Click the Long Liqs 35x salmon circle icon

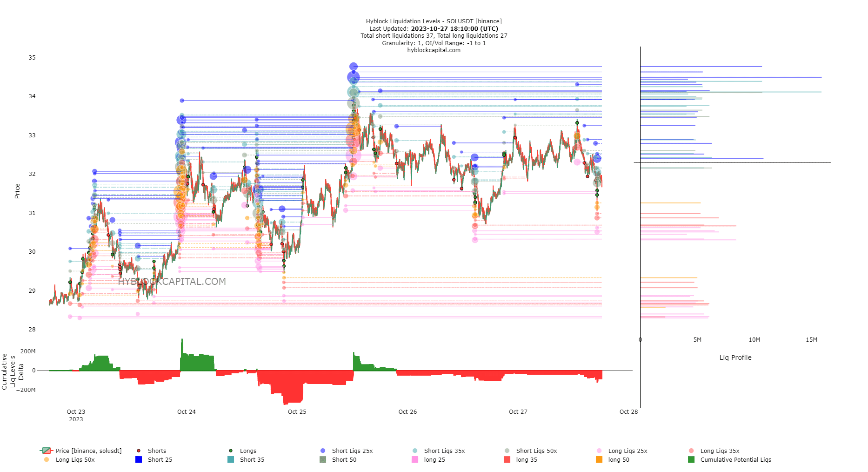pyautogui.click(x=691, y=451)
